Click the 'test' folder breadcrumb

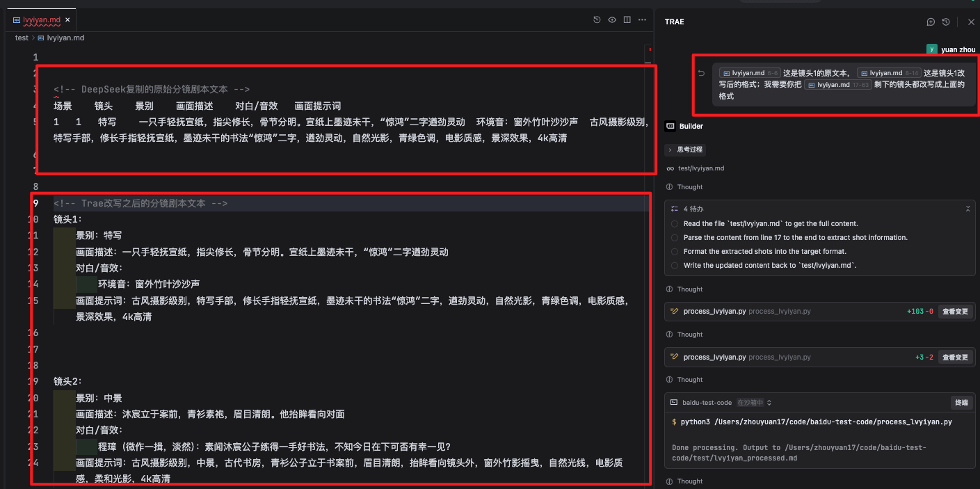pos(22,38)
